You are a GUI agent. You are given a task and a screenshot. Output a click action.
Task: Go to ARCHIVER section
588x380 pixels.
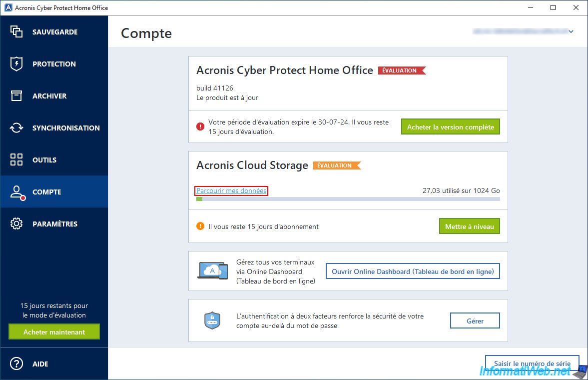(49, 96)
